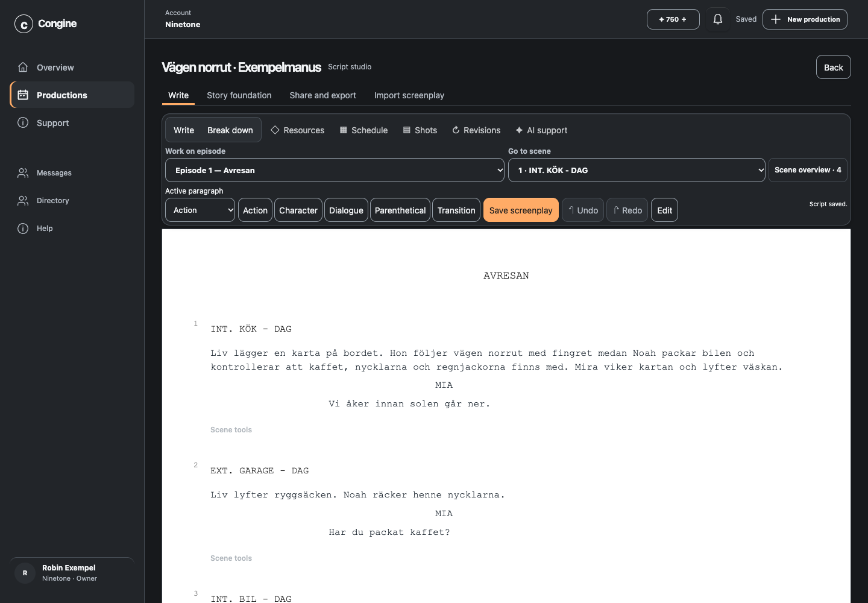Set paragraph to Dialogue
This screenshot has height=603, width=868.
[x=346, y=210]
